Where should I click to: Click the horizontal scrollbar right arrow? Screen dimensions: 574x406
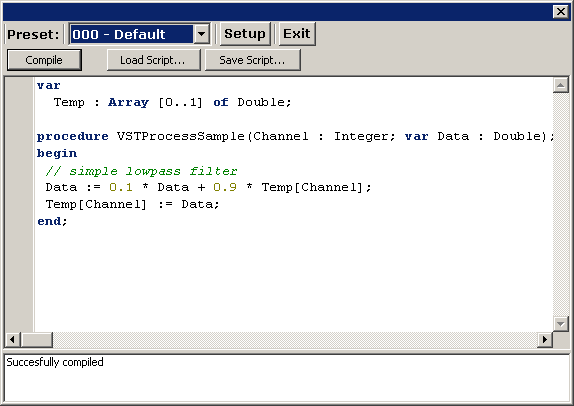point(545,340)
